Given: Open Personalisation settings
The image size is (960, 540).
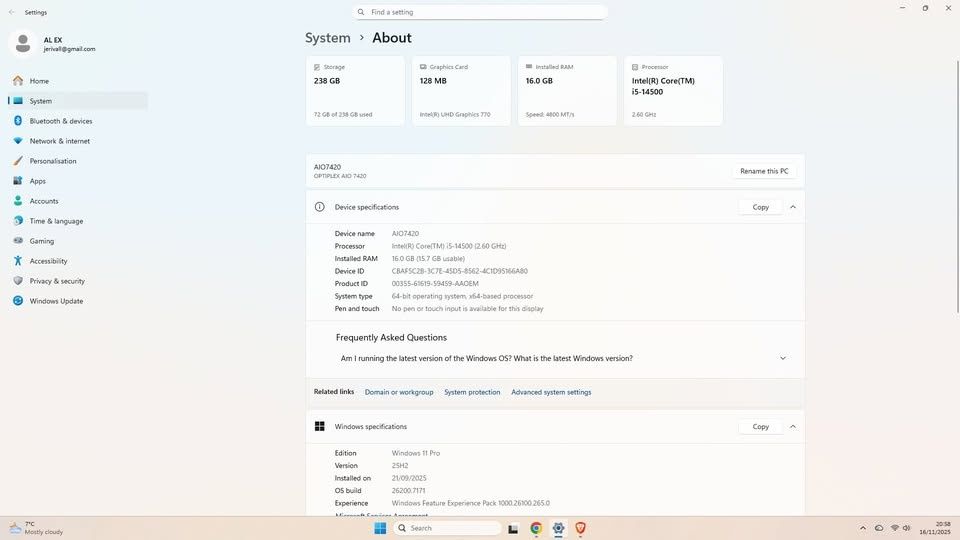Looking at the screenshot, I should (x=78, y=161).
